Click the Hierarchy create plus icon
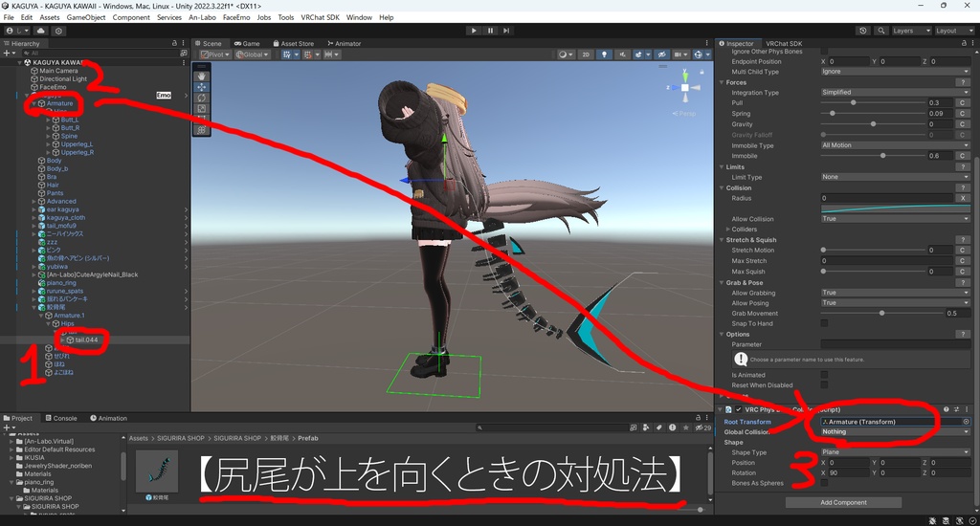Image resolution: width=980 pixels, height=526 pixels. click(x=7, y=54)
